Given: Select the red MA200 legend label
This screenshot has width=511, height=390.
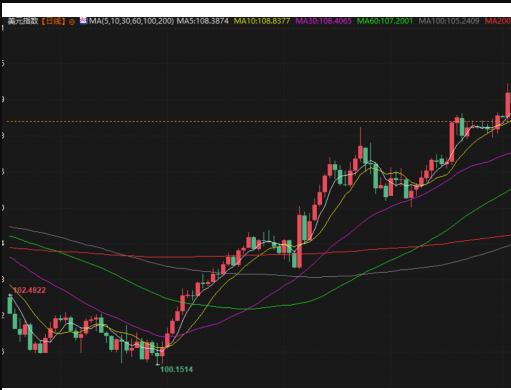Looking at the screenshot, I should (498, 21).
